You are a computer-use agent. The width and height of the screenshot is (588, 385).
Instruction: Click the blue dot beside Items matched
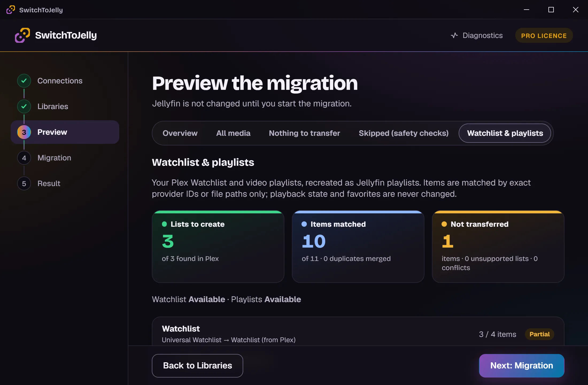(x=304, y=224)
